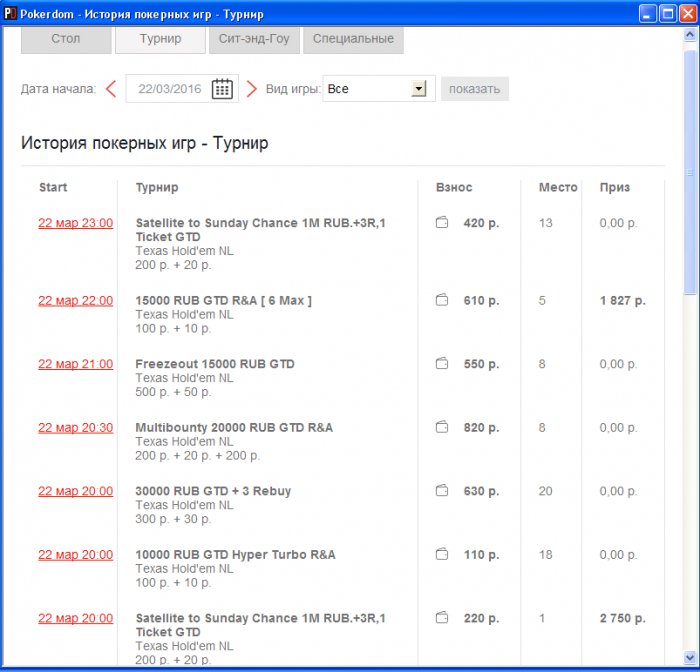Click wallet icon beside 610 р. buy-in
The width and height of the screenshot is (700, 672).
tap(442, 300)
